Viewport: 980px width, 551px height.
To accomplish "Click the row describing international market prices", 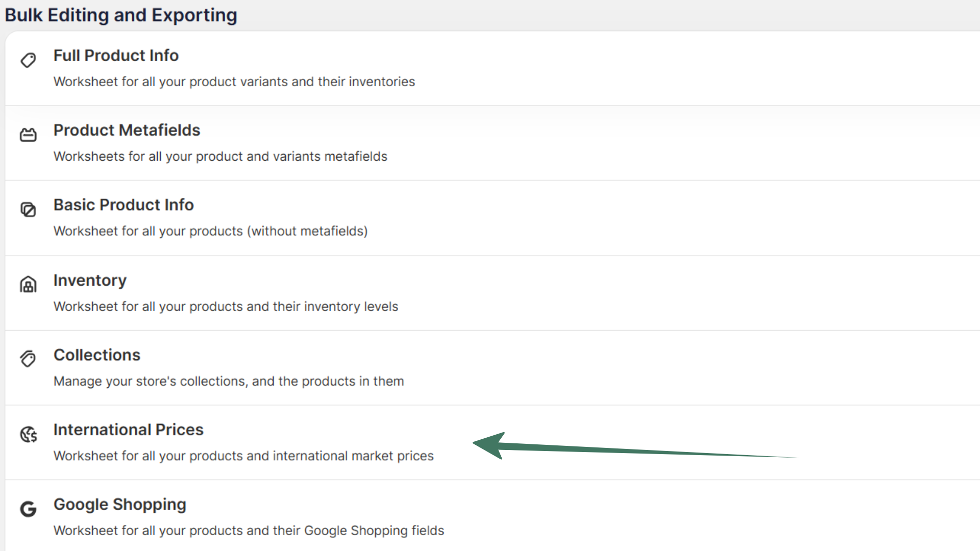I will click(243, 456).
